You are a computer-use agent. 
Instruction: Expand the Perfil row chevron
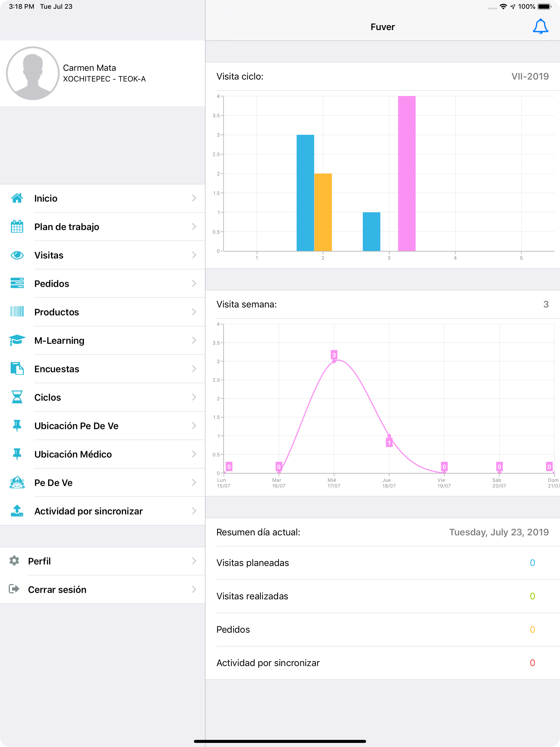pyautogui.click(x=194, y=561)
